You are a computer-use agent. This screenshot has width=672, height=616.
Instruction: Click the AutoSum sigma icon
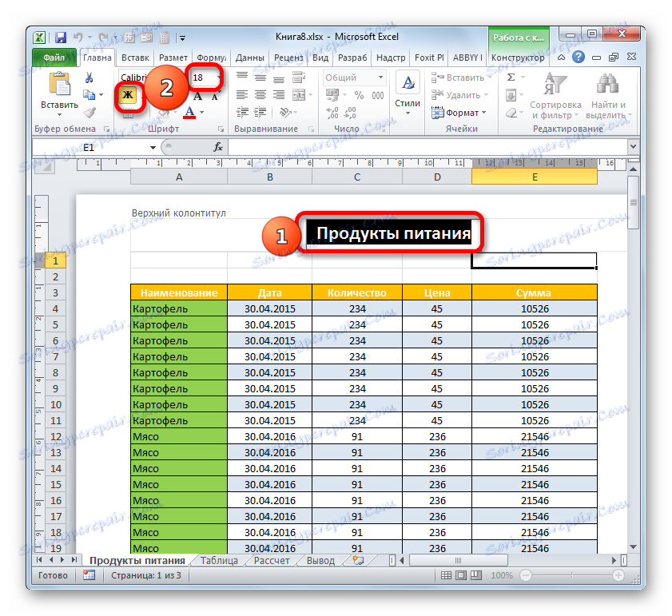click(511, 77)
